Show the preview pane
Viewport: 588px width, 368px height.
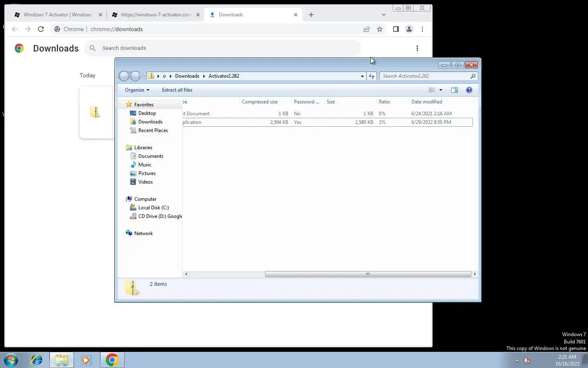coord(454,90)
